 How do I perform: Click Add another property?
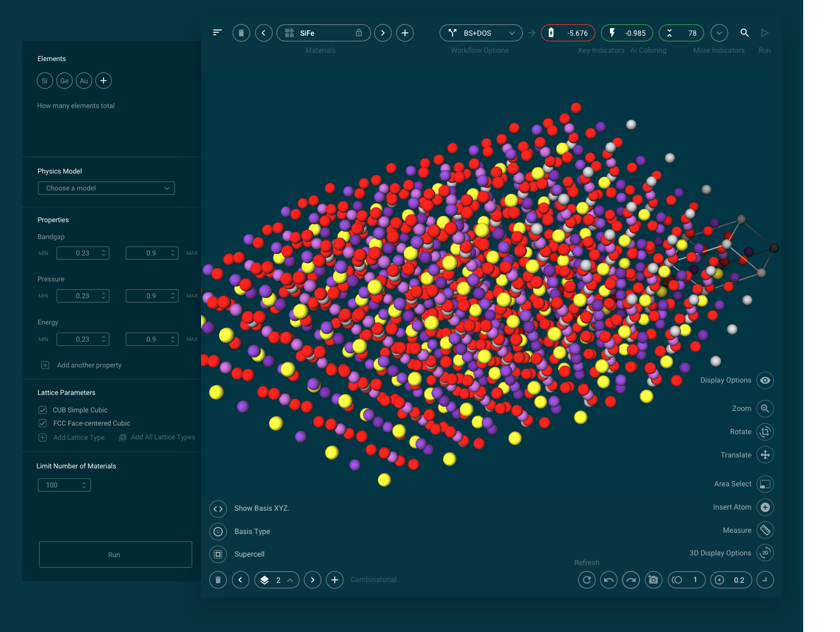click(x=82, y=365)
